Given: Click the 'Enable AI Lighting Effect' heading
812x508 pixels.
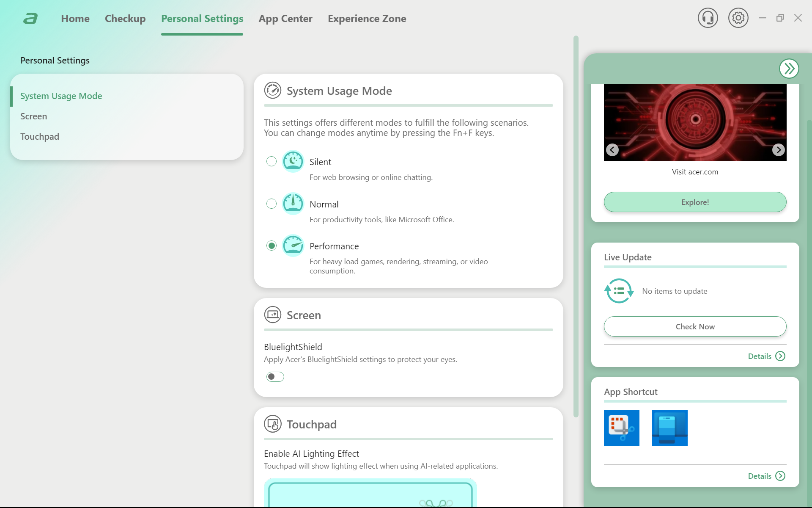Looking at the screenshot, I should click(311, 454).
